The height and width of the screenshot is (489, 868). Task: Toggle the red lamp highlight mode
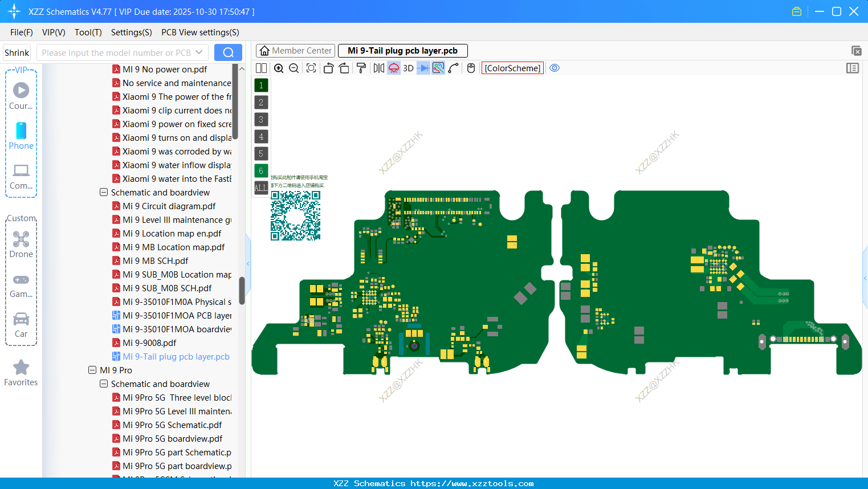[x=394, y=68]
